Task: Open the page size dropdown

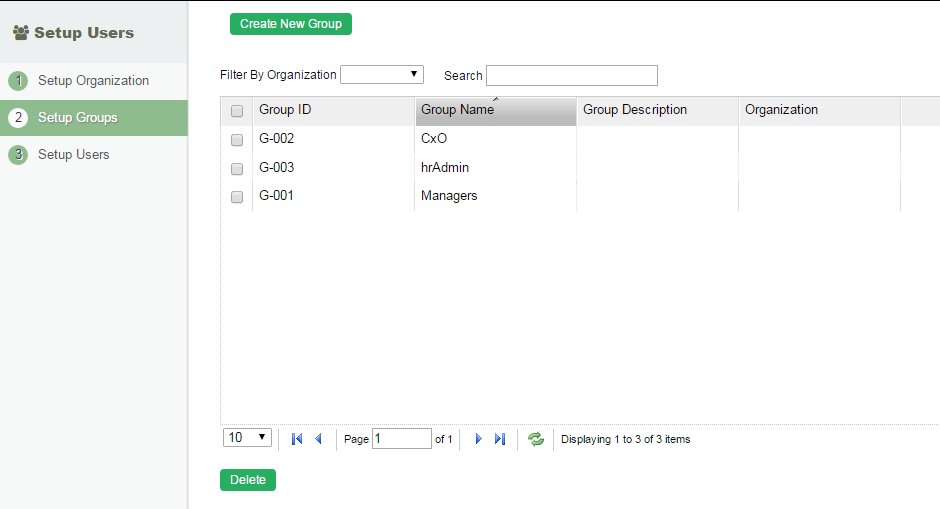Action: [247, 438]
